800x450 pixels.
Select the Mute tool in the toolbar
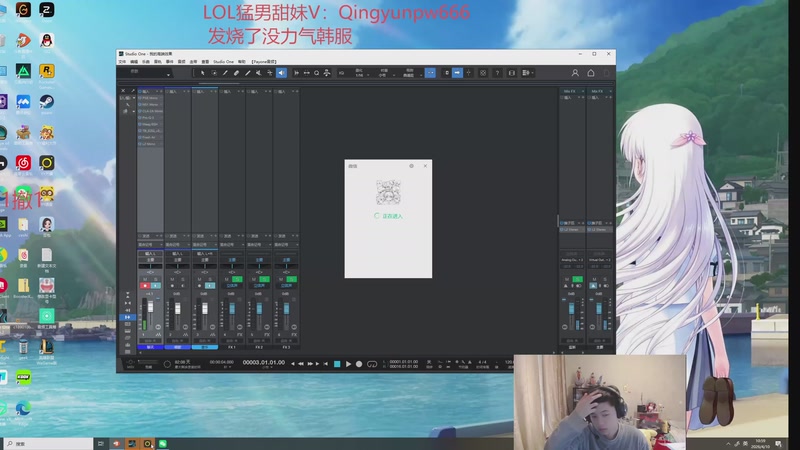[259, 73]
